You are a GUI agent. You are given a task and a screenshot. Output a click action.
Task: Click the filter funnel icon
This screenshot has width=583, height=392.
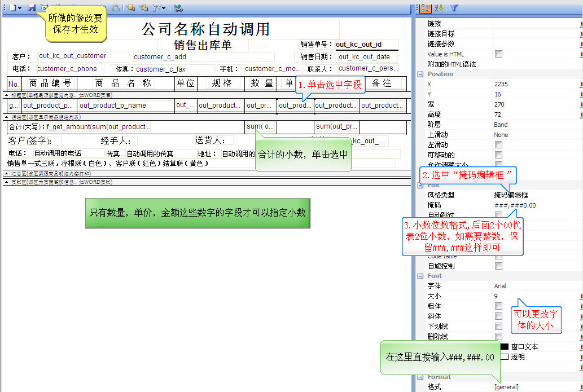click(x=454, y=7)
